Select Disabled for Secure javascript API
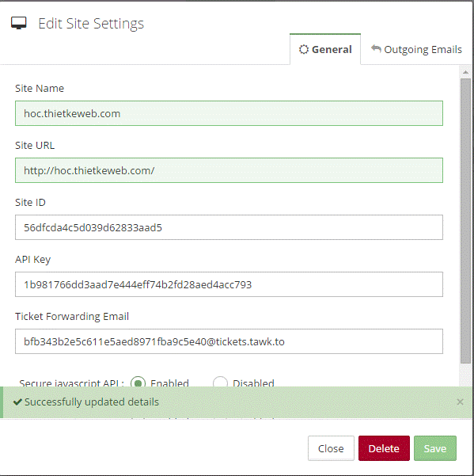 click(x=220, y=382)
